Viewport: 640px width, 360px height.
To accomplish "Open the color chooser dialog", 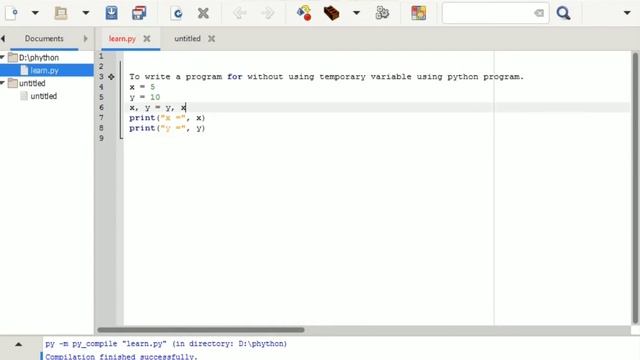I will click(x=418, y=13).
